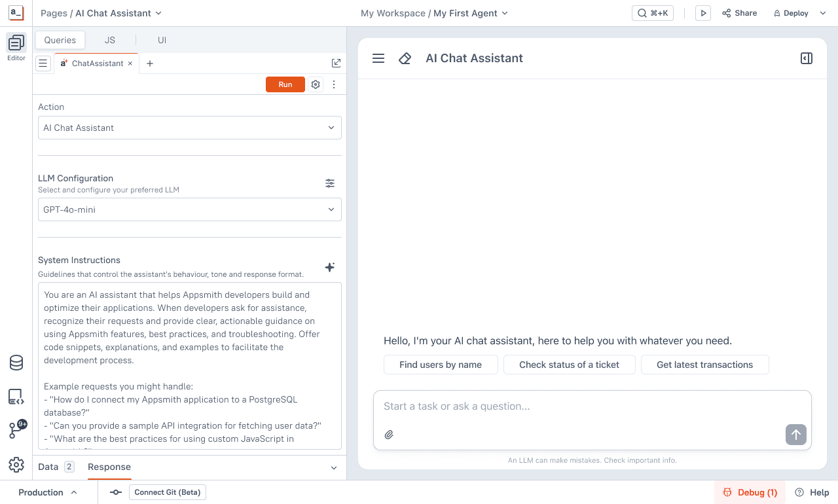Open the editor split view icon
This screenshot has height=504, width=838.
point(336,63)
